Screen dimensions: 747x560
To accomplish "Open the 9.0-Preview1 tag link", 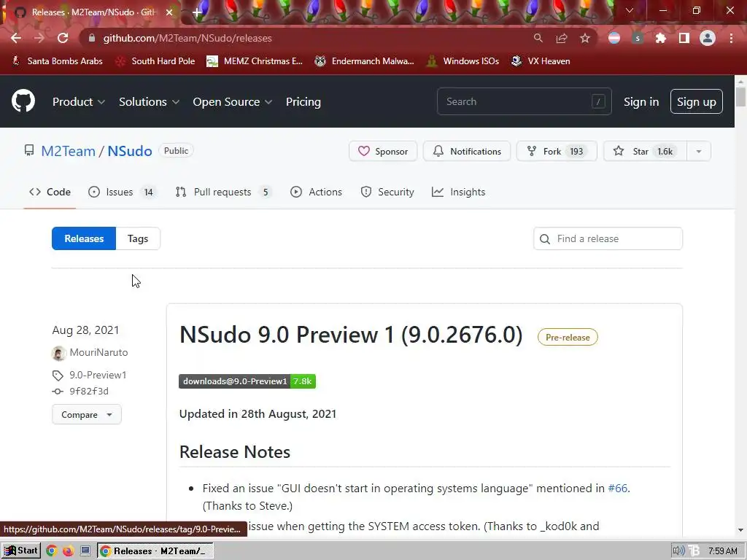I will coord(98,375).
